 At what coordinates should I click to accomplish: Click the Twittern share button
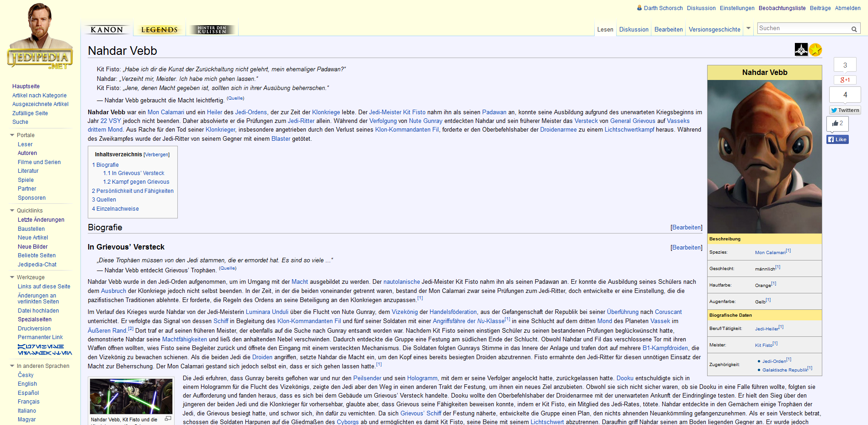coord(845,110)
